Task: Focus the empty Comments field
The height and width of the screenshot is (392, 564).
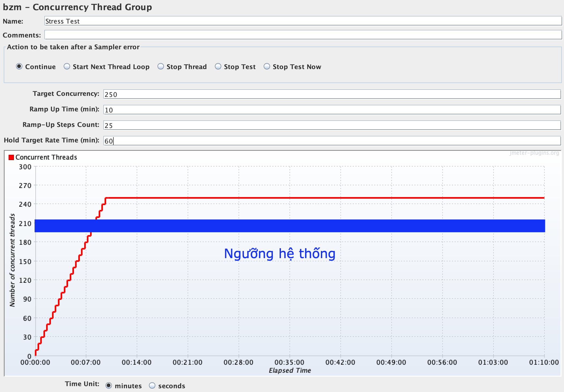Action: [303, 35]
